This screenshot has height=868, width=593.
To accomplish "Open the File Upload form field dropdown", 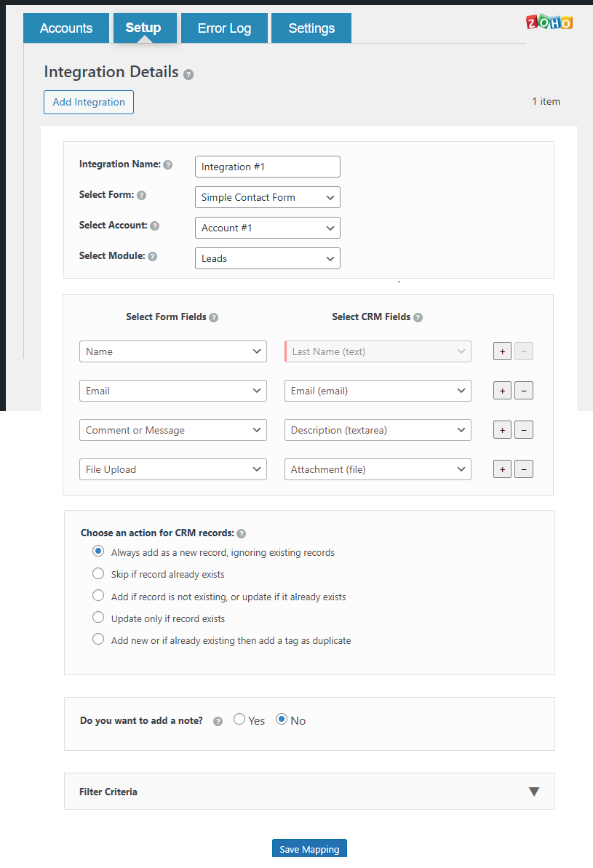I will [x=172, y=469].
